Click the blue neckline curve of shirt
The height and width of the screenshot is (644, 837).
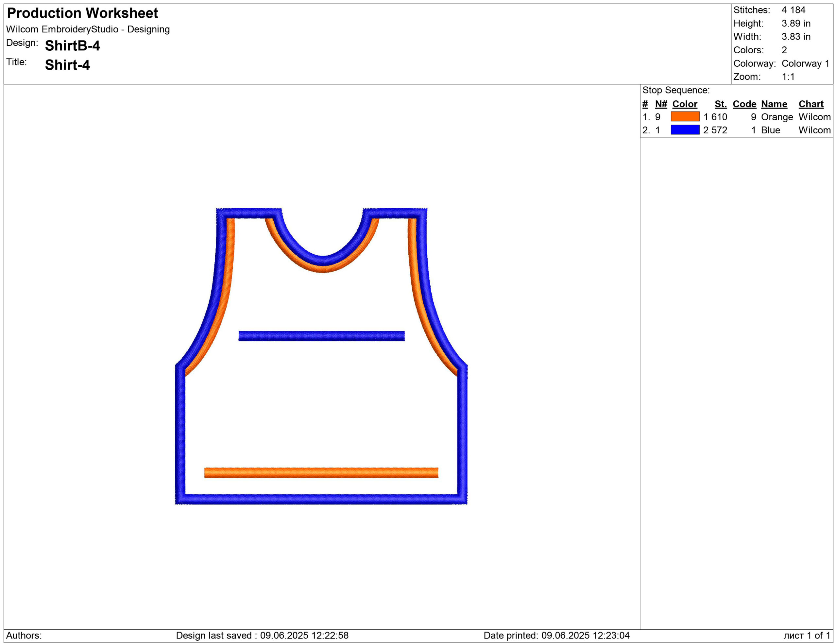point(323,260)
